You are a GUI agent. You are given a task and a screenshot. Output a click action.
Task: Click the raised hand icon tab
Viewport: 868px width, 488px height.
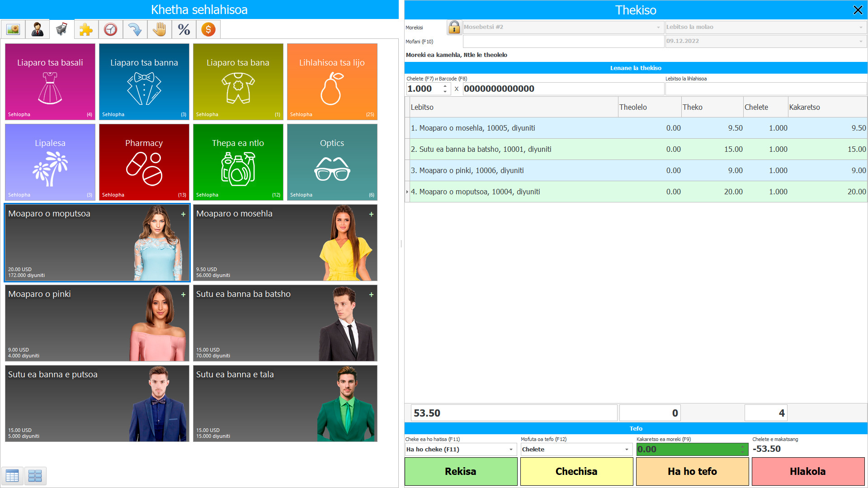[159, 30]
